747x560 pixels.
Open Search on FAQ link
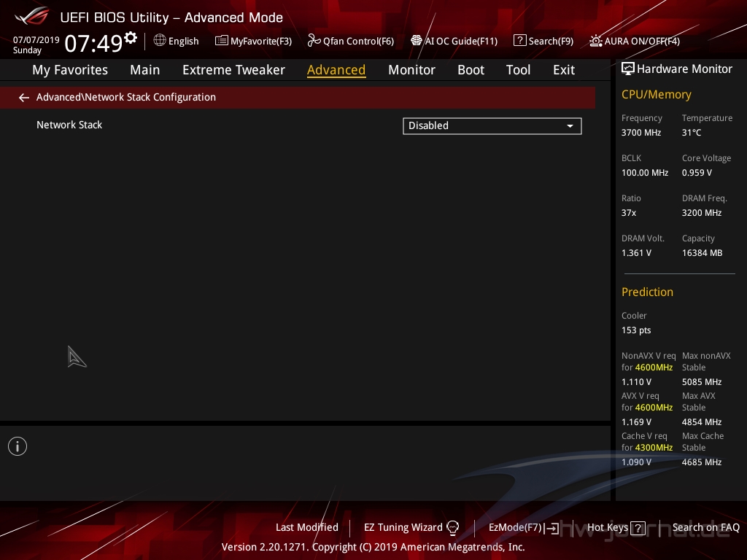coord(705,527)
